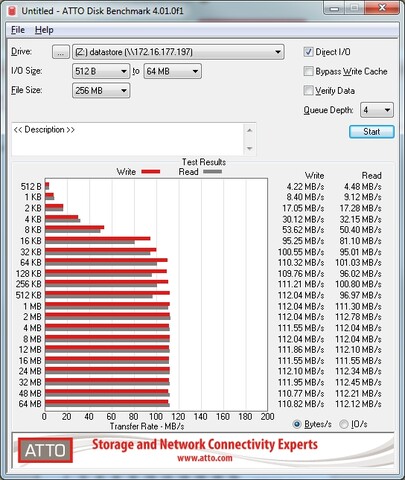
Task: Click write value 110.82 MB/s
Action: point(301,404)
